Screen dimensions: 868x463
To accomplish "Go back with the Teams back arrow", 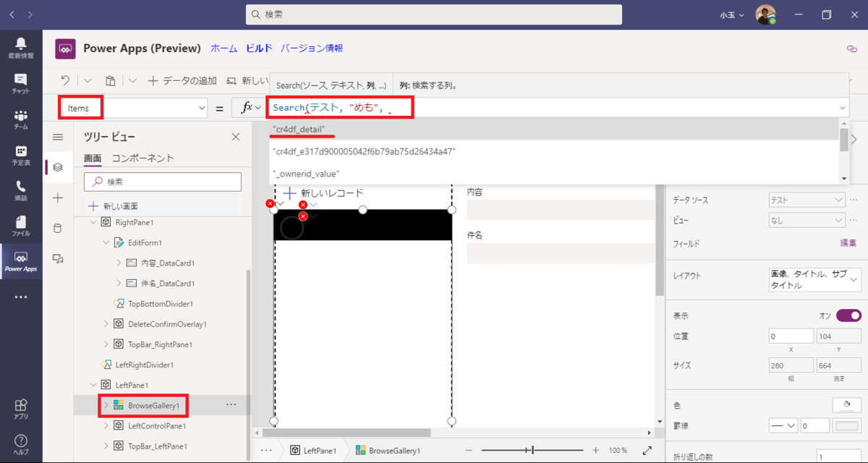I will pos(12,14).
